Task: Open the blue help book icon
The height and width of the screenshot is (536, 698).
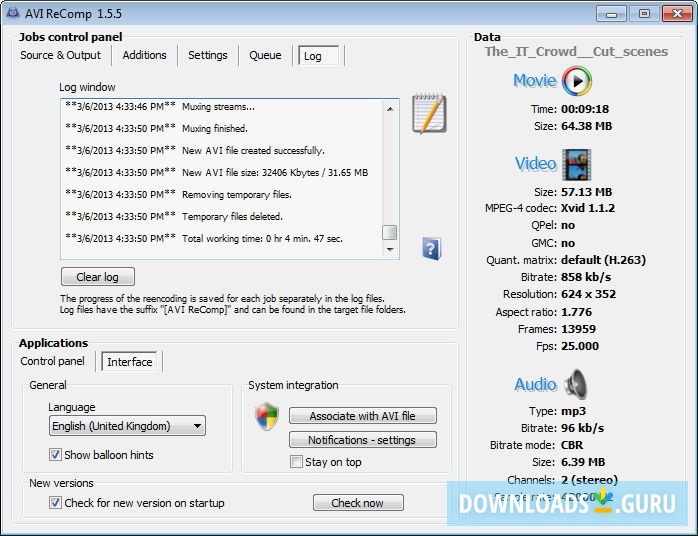Action: click(x=431, y=248)
